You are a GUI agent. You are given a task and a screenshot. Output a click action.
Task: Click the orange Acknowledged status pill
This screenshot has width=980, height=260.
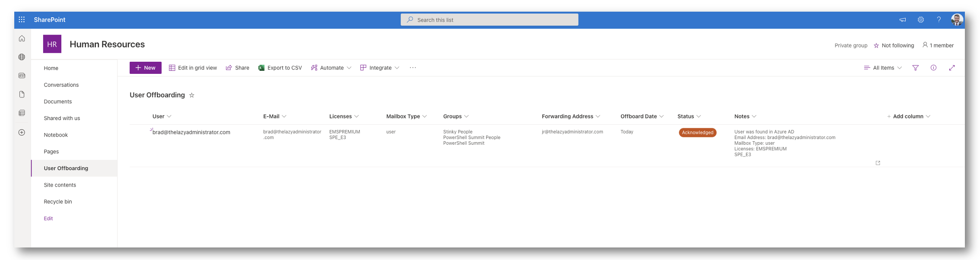pos(697,133)
